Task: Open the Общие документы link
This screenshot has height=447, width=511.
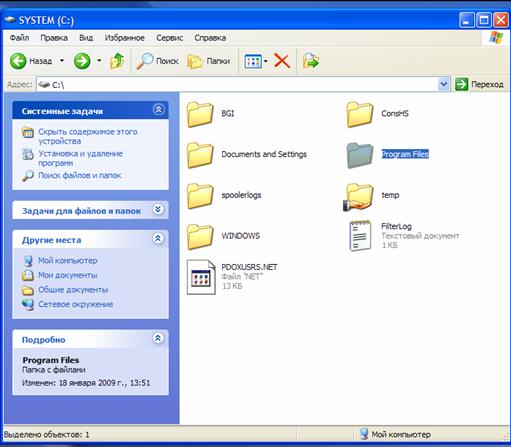Action: (73, 290)
